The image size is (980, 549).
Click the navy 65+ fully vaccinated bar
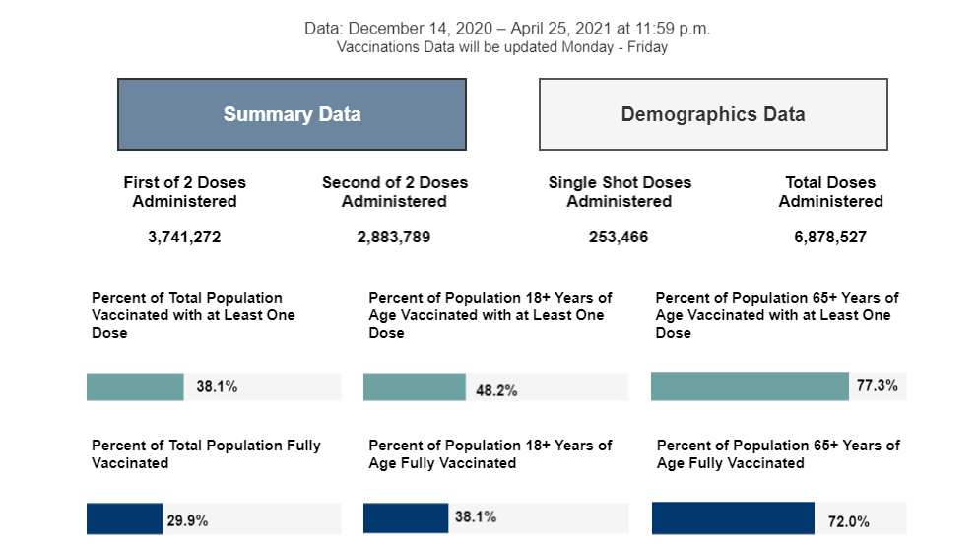733,518
